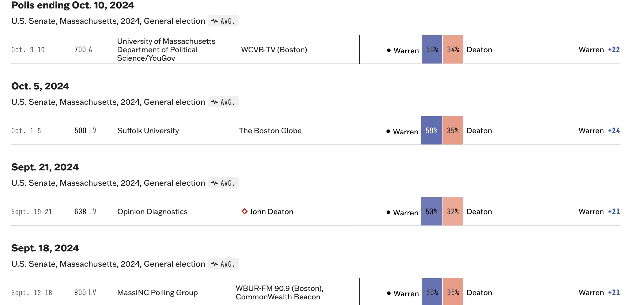Screen dimensions: 644x305
Task: Click the WCVB-TV (Boston) sponsor link
Action: pos(274,50)
